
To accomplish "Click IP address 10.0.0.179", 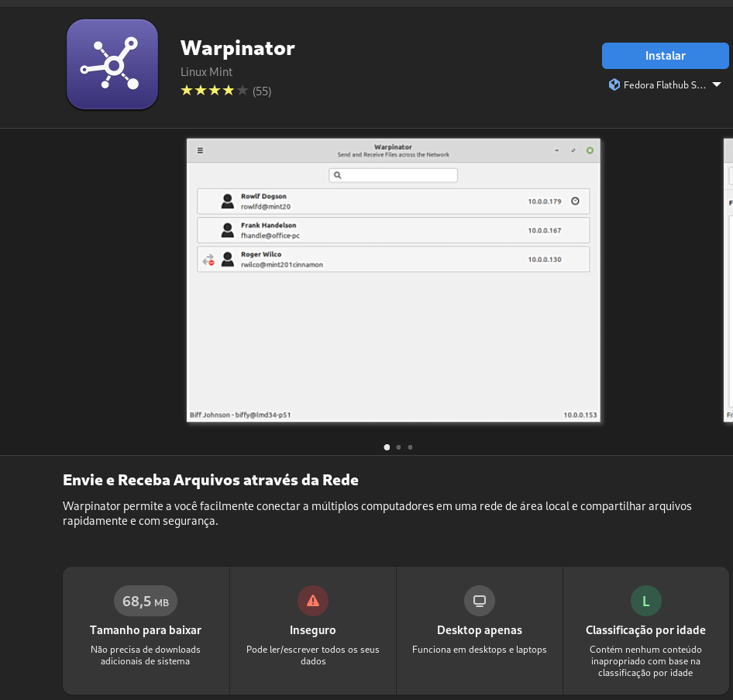I will click(x=545, y=202).
